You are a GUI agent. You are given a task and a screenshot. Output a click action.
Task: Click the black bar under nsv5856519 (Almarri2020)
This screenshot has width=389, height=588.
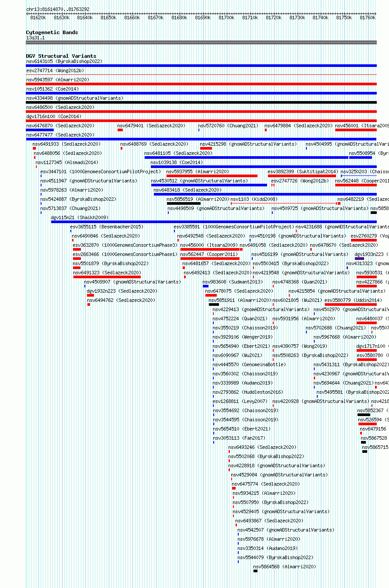pos(184,203)
